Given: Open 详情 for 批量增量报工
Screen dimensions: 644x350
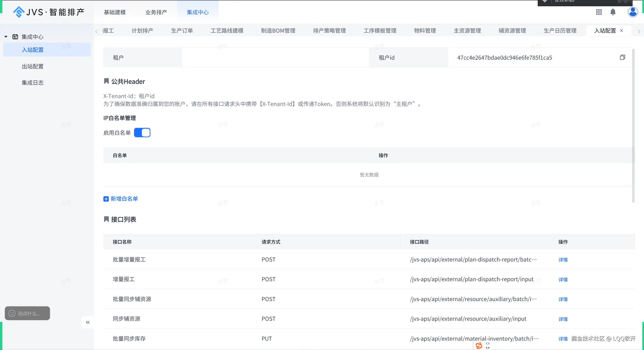Looking at the screenshot, I should click(563, 260).
